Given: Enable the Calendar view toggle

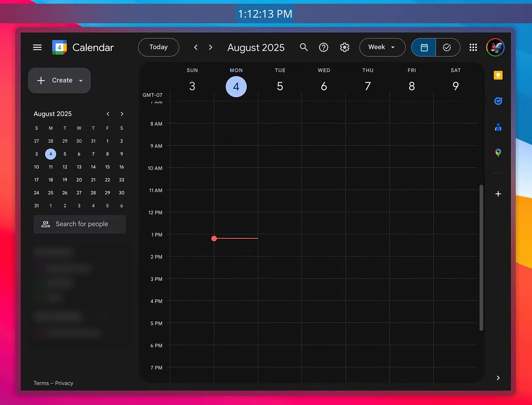Looking at the screenshot, I should [x=423, y=47].
